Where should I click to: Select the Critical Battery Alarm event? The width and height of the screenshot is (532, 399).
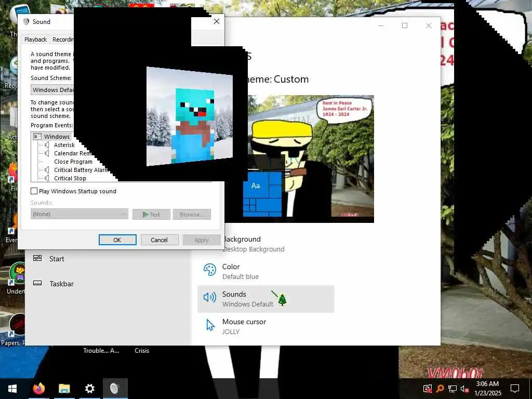[81, 170]
